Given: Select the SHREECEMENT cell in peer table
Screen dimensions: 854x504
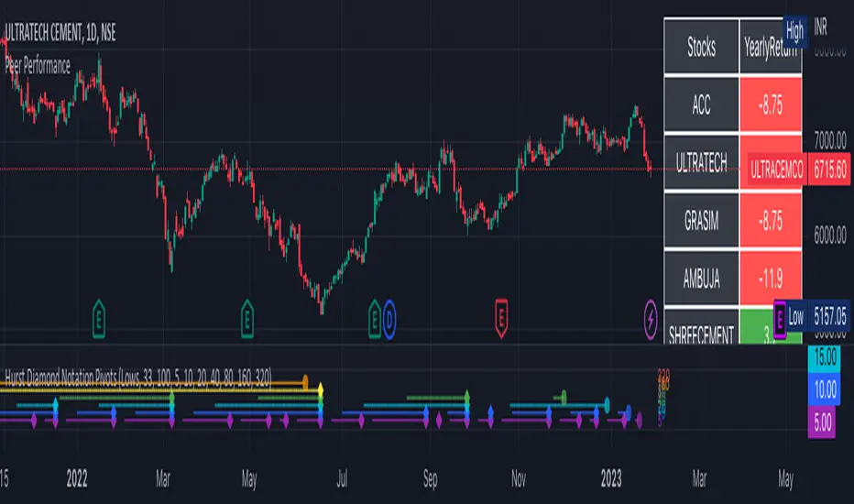Looking at the screenshot, I should pos(701,327).
